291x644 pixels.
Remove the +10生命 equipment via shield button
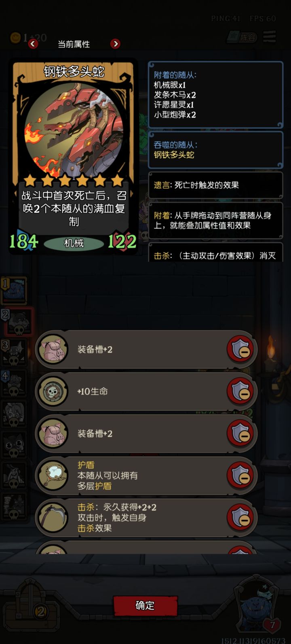[x=241, y=391]
